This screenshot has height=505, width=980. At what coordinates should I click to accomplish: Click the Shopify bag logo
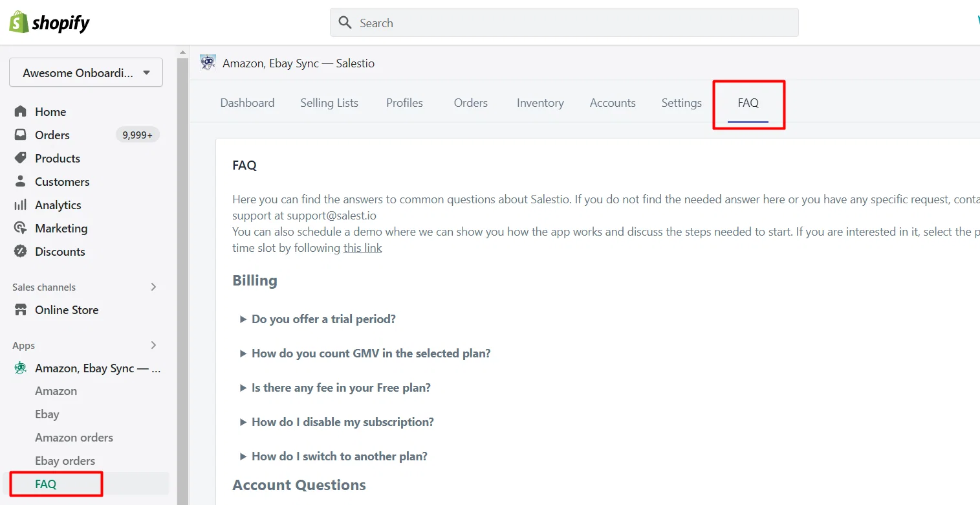pyautogui.click(x=18, y=23)
